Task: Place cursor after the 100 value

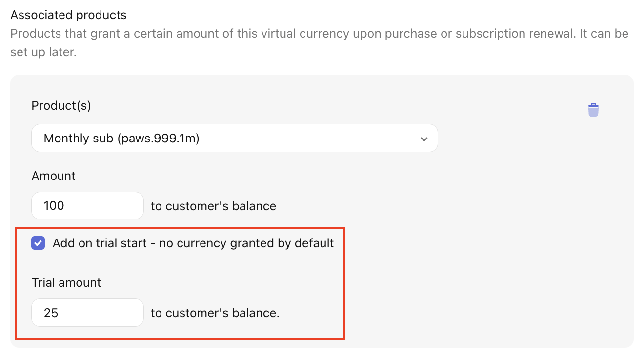Action: pos(65,205)
